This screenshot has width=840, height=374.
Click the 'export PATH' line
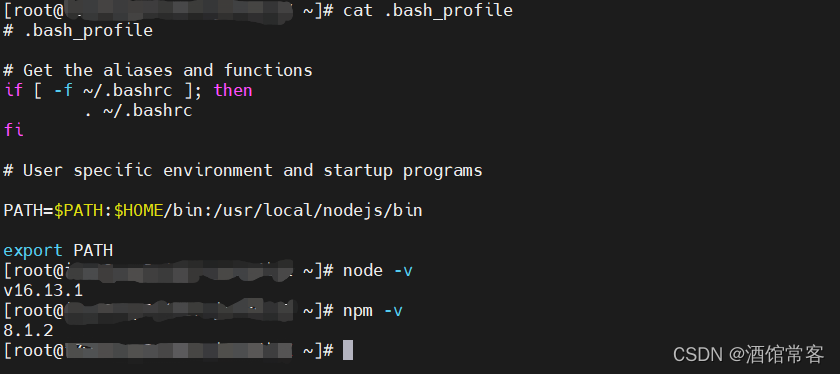click(58, 250)
